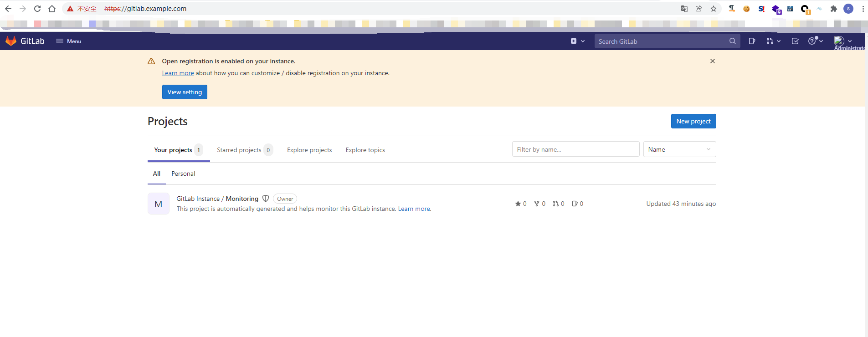Viewport: 868px width, 337px height.
Task: Click the GitLab fox logo
Action: click(x=11, y=41)
